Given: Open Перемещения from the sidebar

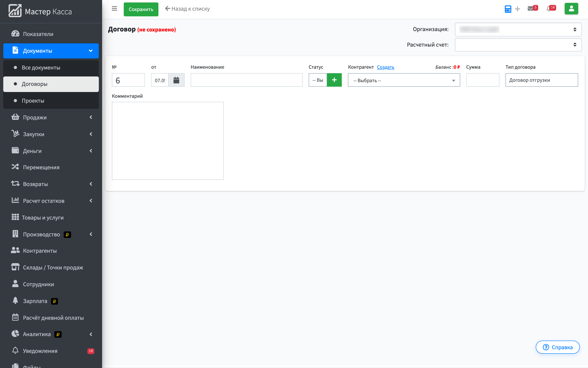Looking at the screenshot, I should tap(51, 167).
